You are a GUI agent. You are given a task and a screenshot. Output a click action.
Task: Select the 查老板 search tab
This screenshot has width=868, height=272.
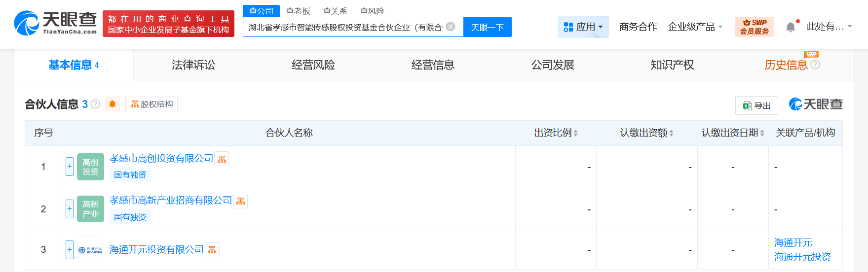pyautogui.click(x=298, y=11)
